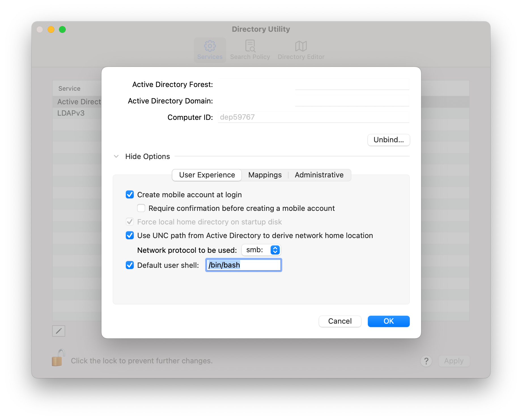This screenshot has height=420, width=522.
Task: Toggle Force local home directory on startup disk
Action: (x=130, y=222)
